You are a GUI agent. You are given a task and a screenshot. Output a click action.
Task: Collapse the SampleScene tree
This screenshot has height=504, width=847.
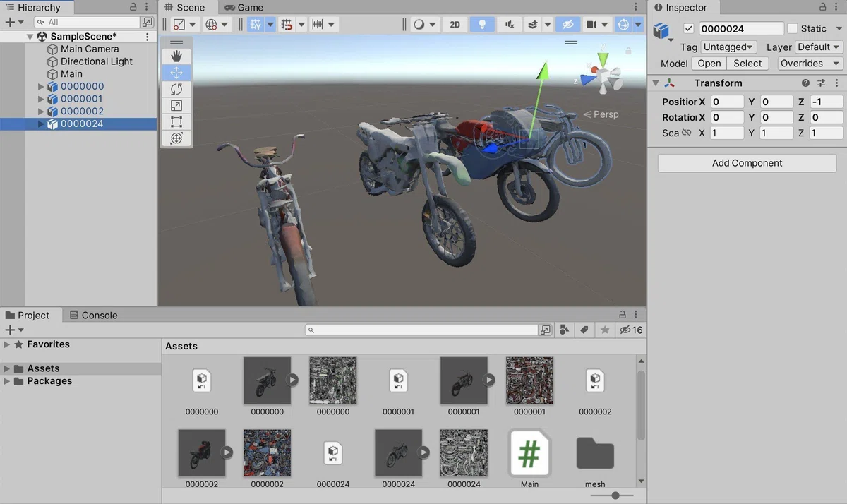(30, 37)
